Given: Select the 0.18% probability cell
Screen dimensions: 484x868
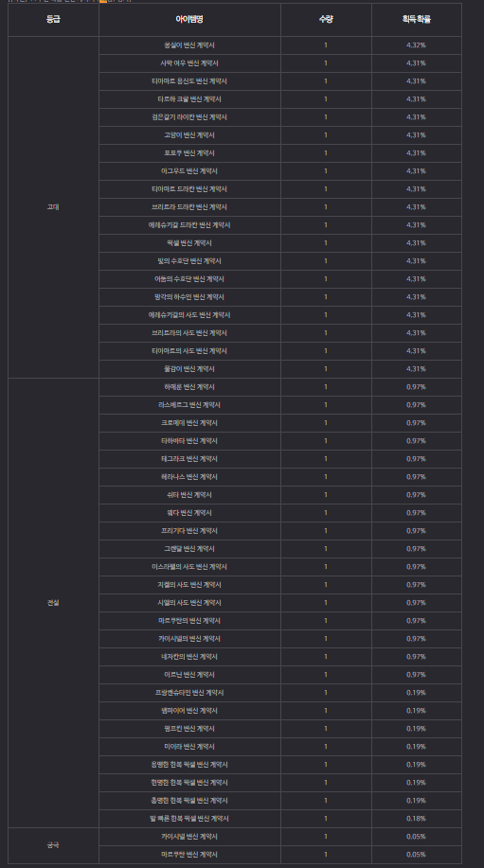Looking at the screenshot, I should (417, 819).
